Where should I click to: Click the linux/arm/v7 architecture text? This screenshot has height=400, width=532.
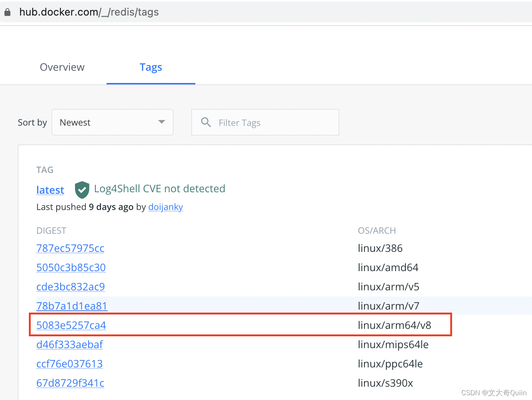388,306
